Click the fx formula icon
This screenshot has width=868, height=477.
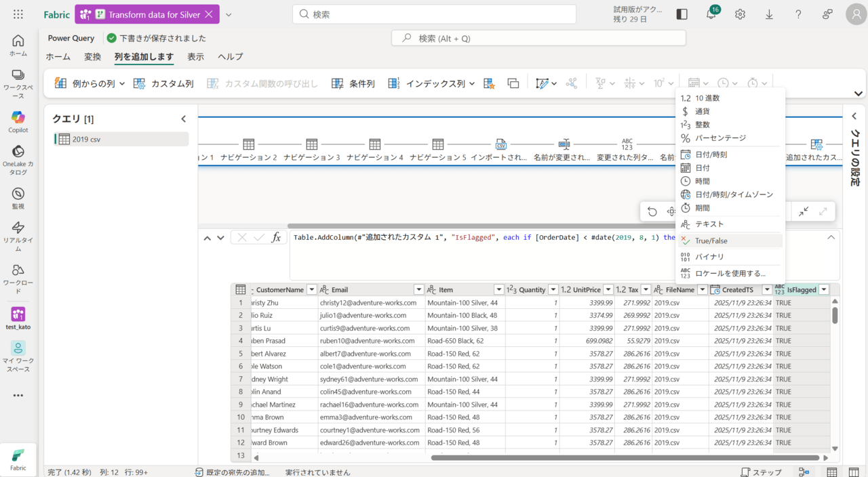coord(276,237)
